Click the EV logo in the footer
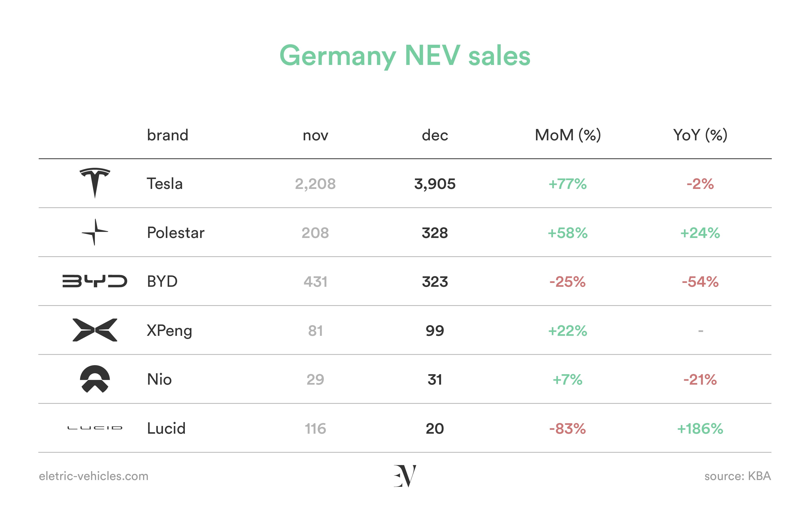The image size is (810, 532). tap(405, 476)
